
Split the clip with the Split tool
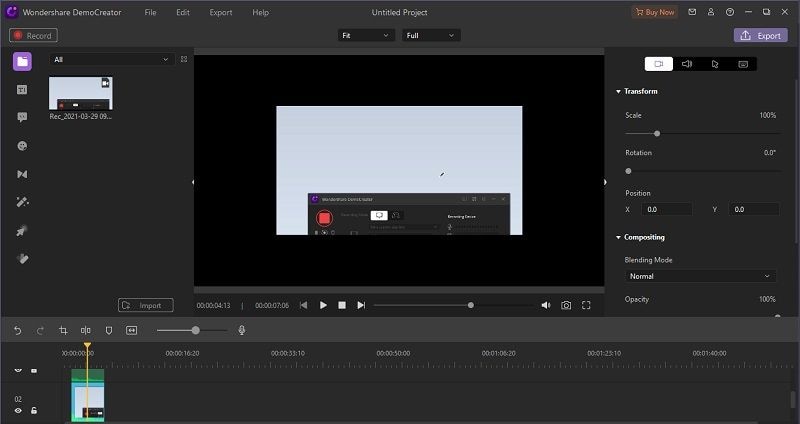[86, 331]
